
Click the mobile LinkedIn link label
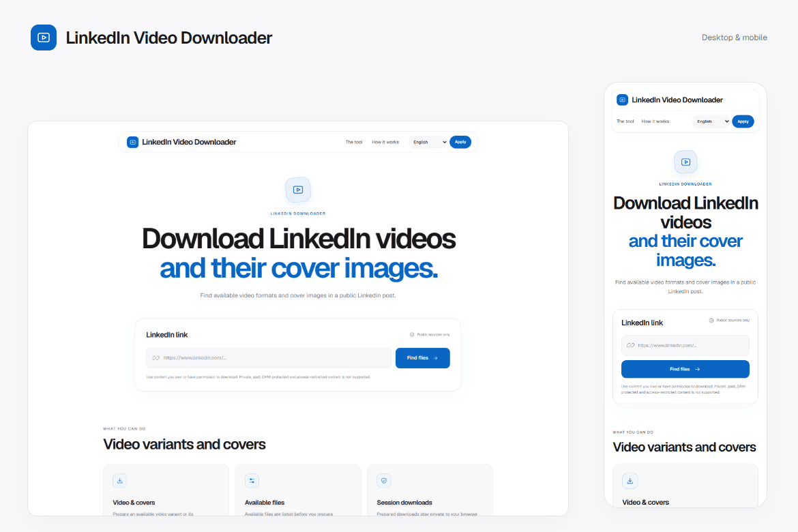pos(642,323)
